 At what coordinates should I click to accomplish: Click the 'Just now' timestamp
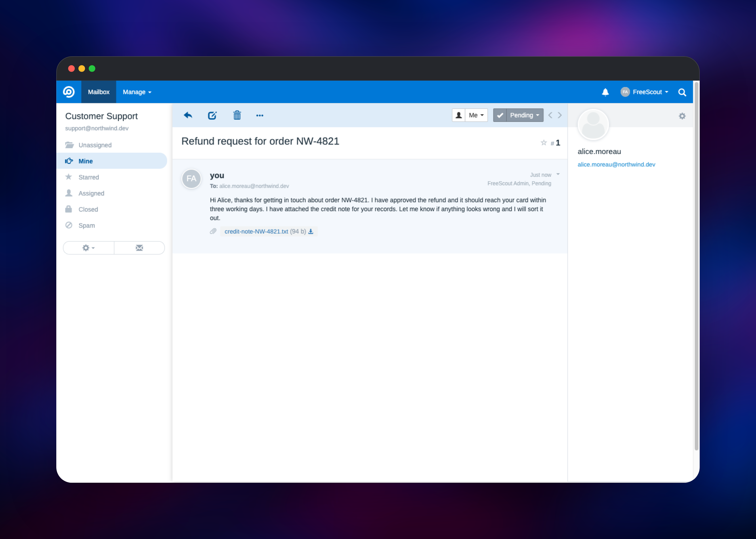click(541, 175)
